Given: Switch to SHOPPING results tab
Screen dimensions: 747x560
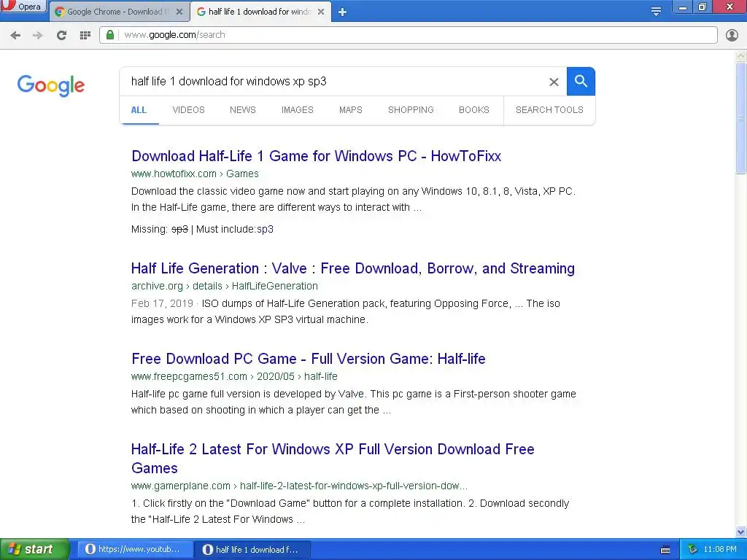Looking at the screenshot, I should click(x=411, y=110).
